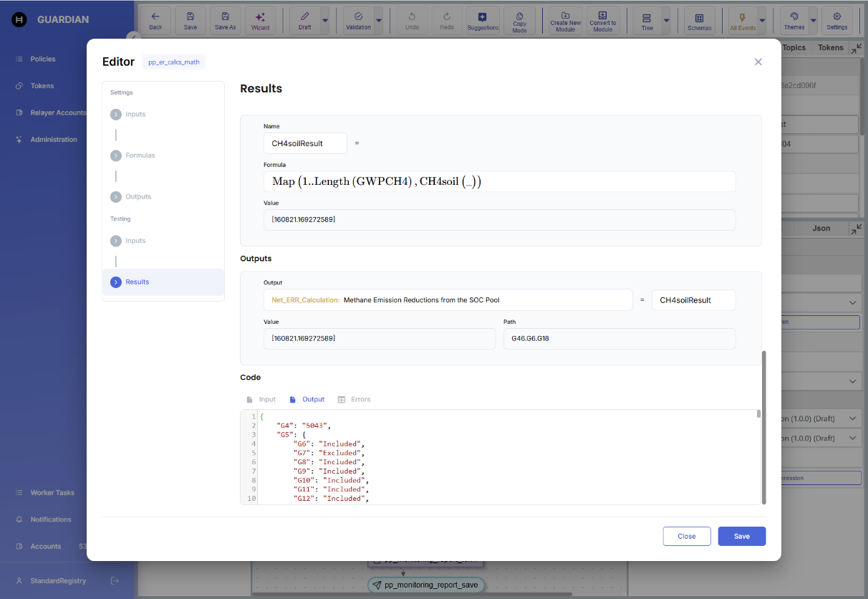Click the Close button in editor
The width and height of the screenshot is (868, 599).
click(687, 536)
